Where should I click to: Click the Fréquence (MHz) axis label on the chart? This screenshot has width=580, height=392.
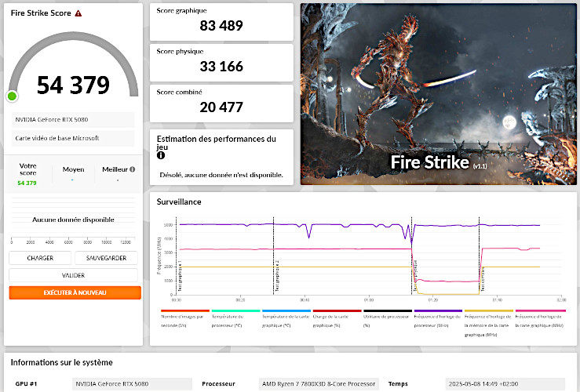[159, 256]
